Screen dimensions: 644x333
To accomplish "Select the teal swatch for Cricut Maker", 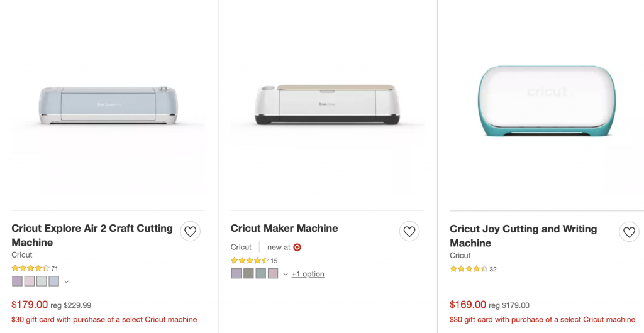I will (260, 273).
